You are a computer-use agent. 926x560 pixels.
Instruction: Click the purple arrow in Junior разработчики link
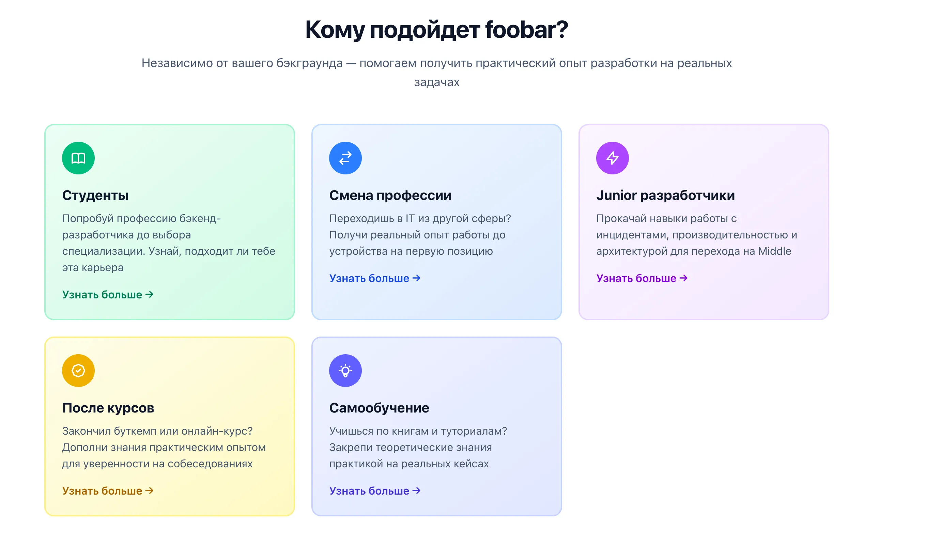684,278
